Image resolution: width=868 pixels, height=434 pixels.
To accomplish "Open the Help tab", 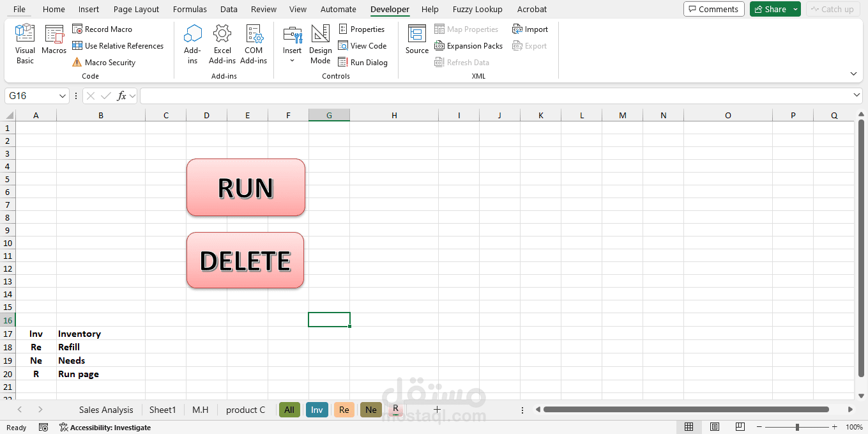I will click(430, 9).
